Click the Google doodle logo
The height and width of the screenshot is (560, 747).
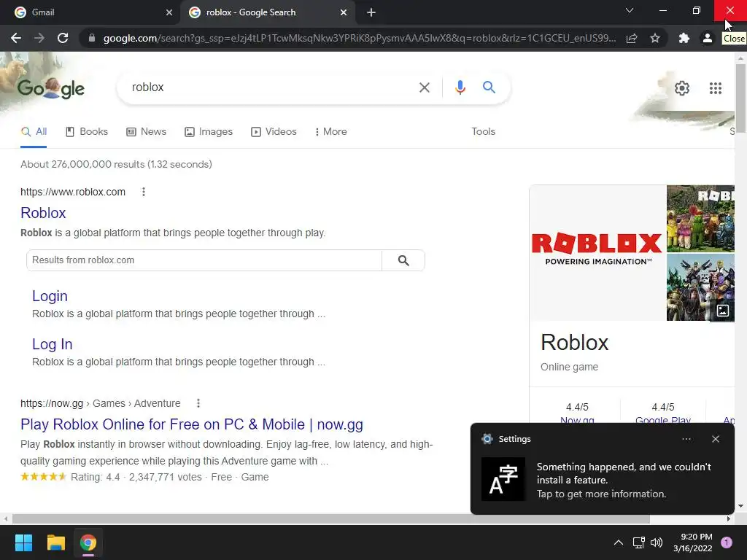coord(51,88)
